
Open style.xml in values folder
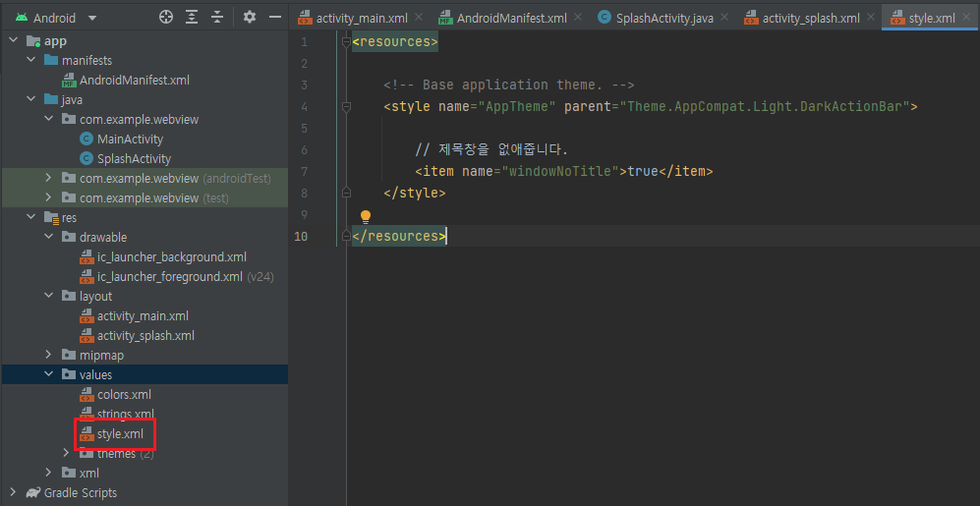[x=120, y=433]
